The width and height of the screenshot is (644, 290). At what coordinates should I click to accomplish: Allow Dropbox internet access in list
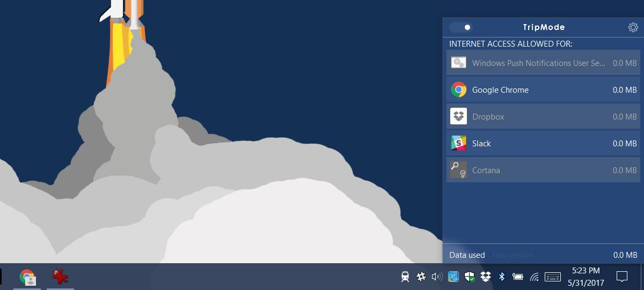543,116
